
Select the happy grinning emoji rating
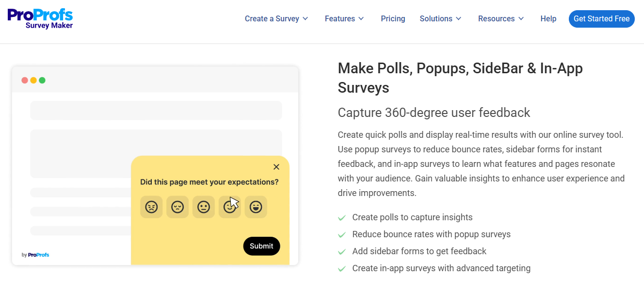(x=256, y=207)
